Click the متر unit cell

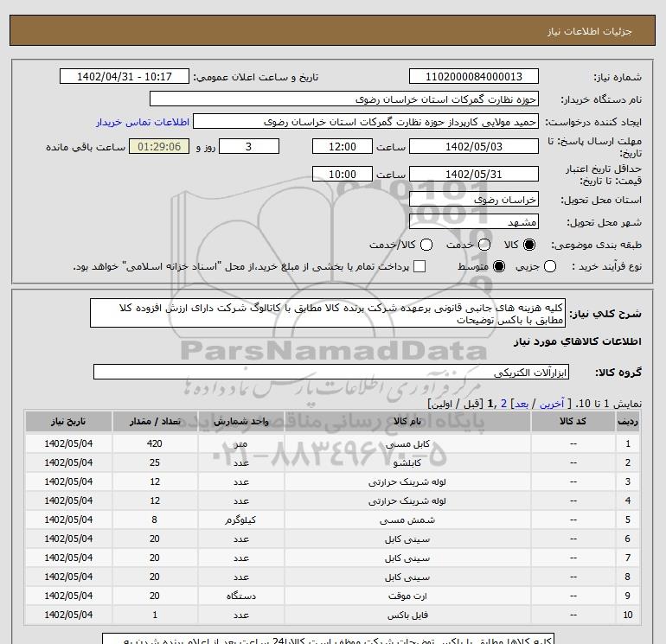pyautogui.click(x=240, y=444)
